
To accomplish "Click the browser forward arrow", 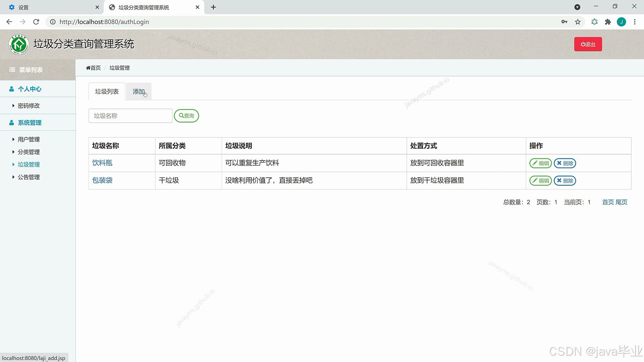I will tap(22, 22).
